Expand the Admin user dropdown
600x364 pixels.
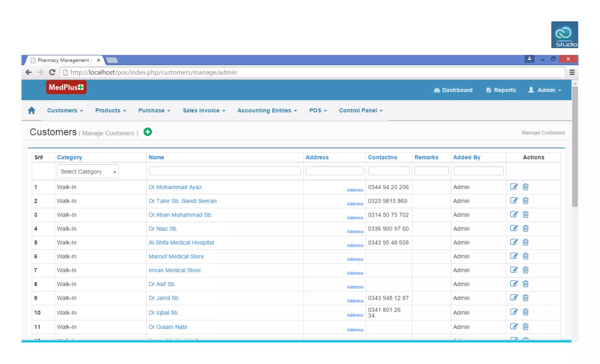tap(545, 90)
